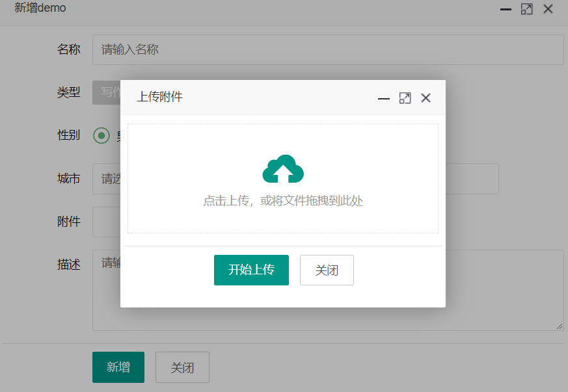Toggle the 写作 type option

click(107, 92)
